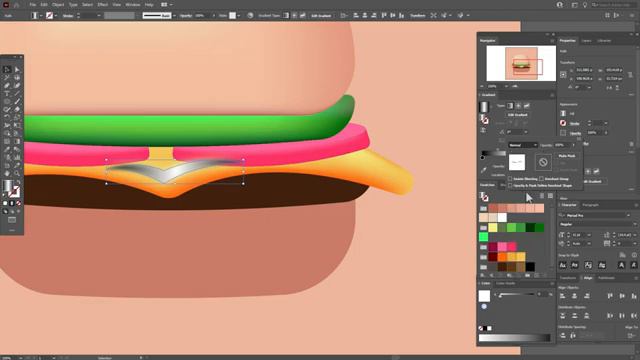Select the Eyedropper tool in toolbox
Image resolution: width=640 pixels, height=360 pixels.
coord(7,149)
